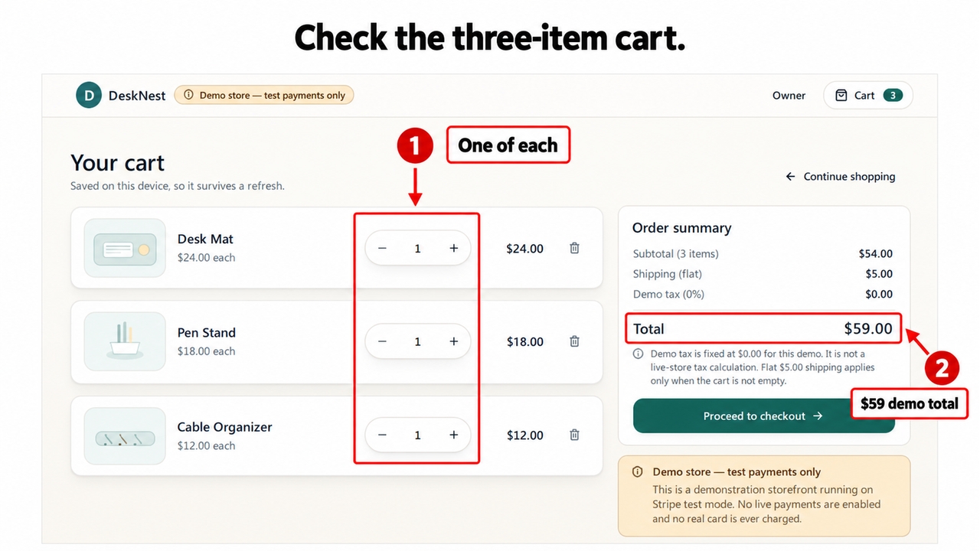Decrease Pen Stand quantity with minus
The image size is (980, 551).
[x=382, y=341]
